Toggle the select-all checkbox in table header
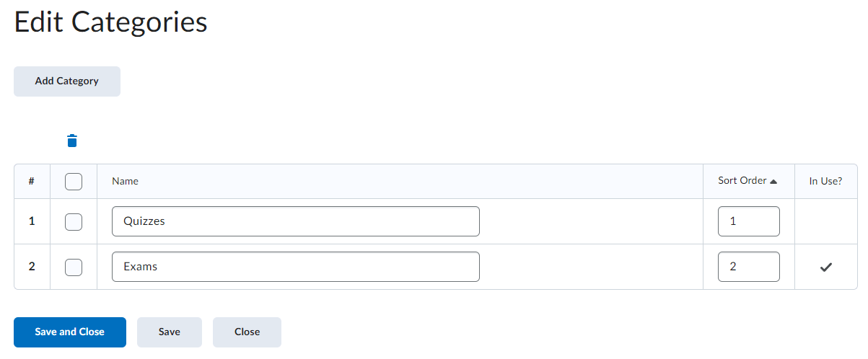868x359 pixels. [x=74, y=182]
